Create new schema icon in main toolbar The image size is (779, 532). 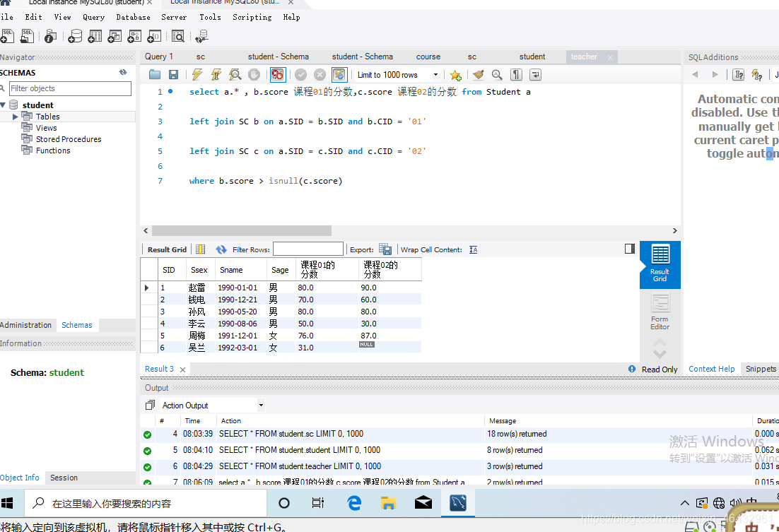(x=75, y=36)
